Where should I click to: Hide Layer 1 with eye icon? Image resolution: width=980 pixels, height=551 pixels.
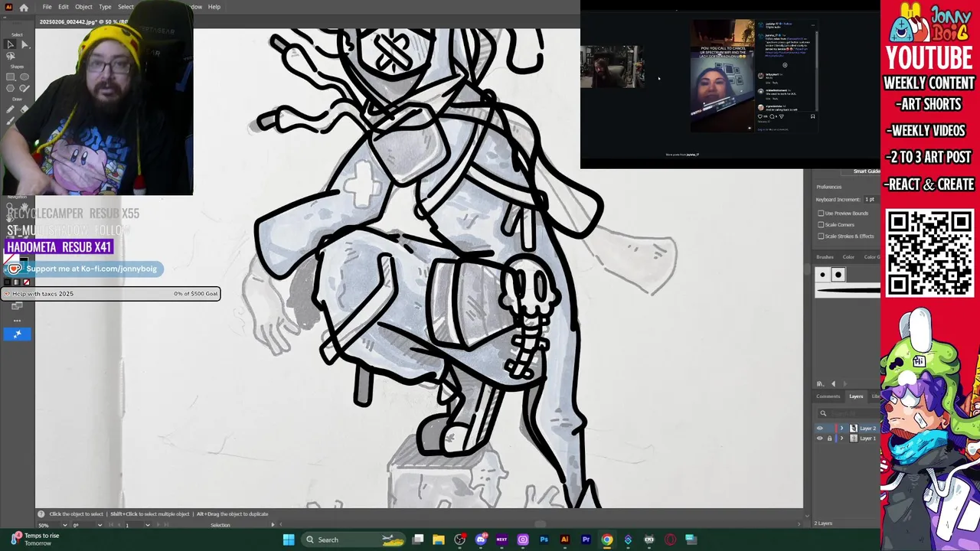pos(820,439)
